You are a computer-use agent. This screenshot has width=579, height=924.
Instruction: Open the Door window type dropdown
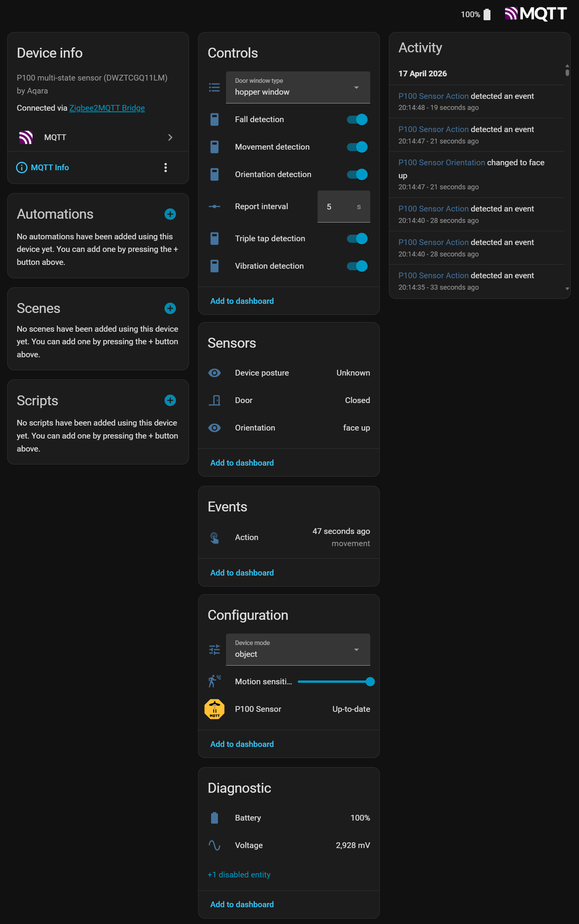pos(298,87)
